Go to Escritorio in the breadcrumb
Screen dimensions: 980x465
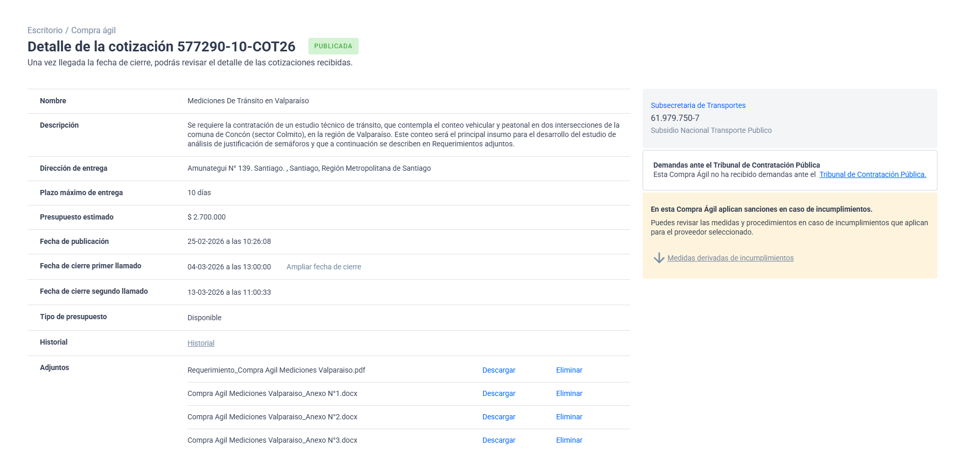(x=45, y=31)
